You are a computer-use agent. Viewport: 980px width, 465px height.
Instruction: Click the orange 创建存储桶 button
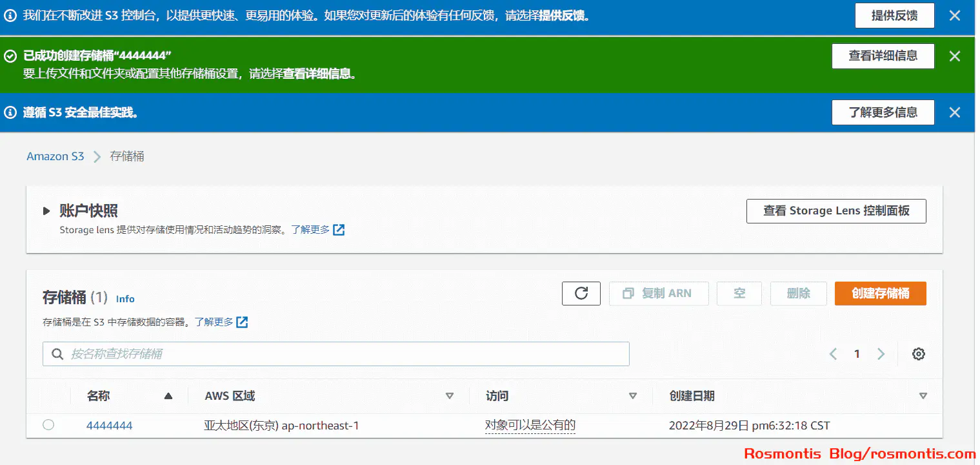click(x=881, y=294)
